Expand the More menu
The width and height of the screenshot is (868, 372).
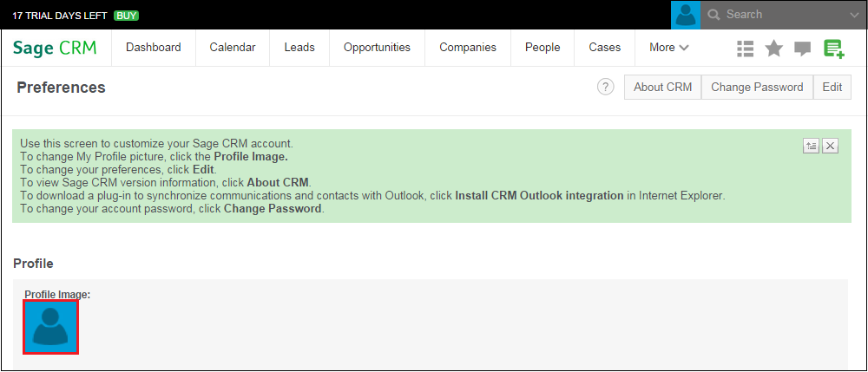coord(668,48)
